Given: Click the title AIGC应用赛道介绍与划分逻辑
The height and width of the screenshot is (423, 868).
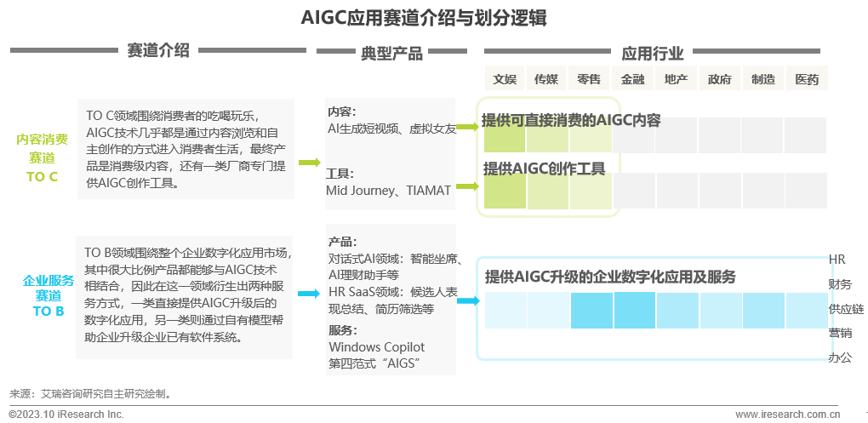Looking at the screenshot, I should coord(424,18).
